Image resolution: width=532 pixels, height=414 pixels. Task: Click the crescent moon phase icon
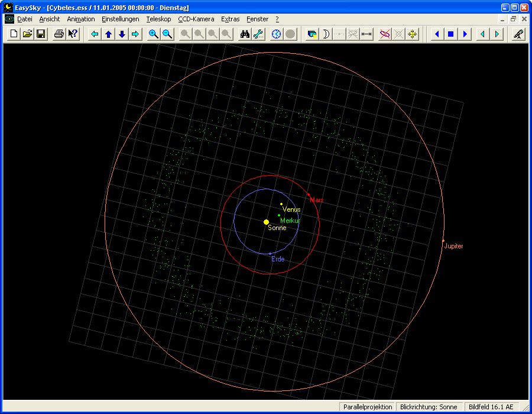tap(325, 34)
